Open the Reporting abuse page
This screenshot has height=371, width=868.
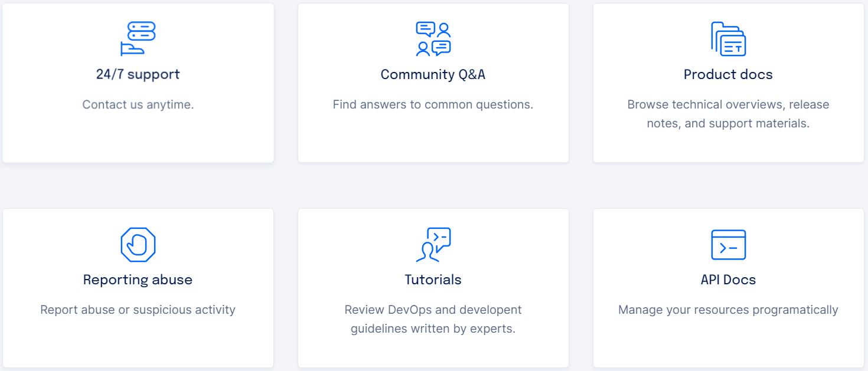click(x=138, y=279)
